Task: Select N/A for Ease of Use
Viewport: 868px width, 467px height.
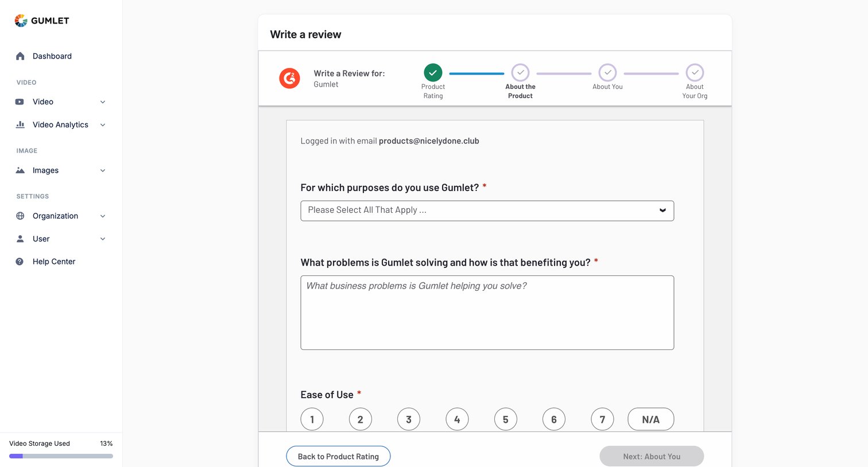Action: point(651,419)
